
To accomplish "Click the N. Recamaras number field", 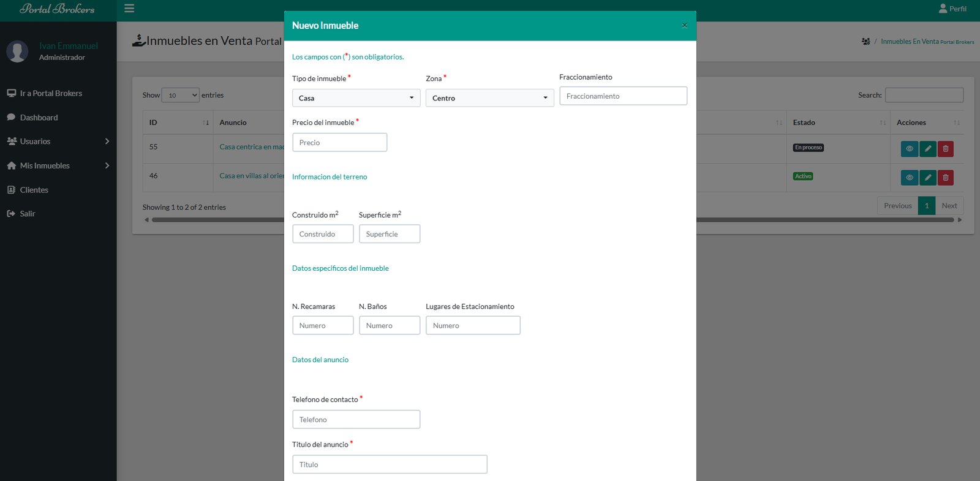I will coord(323,325).
